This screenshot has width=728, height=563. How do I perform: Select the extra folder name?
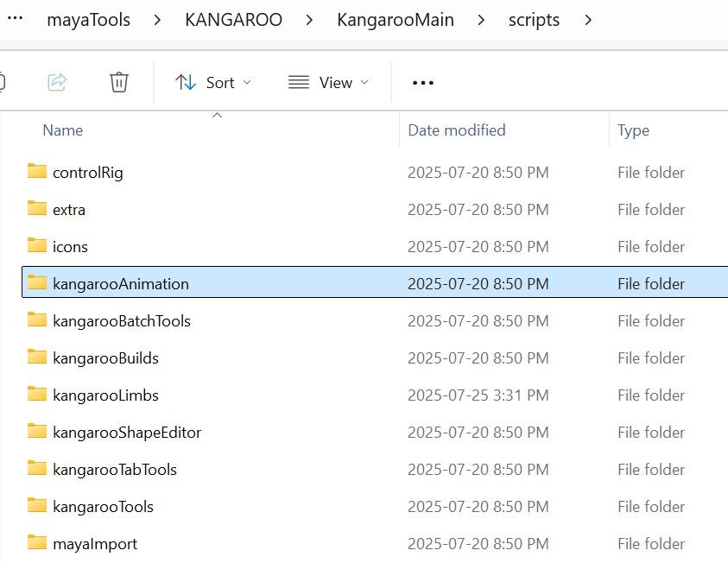(69, 210)
